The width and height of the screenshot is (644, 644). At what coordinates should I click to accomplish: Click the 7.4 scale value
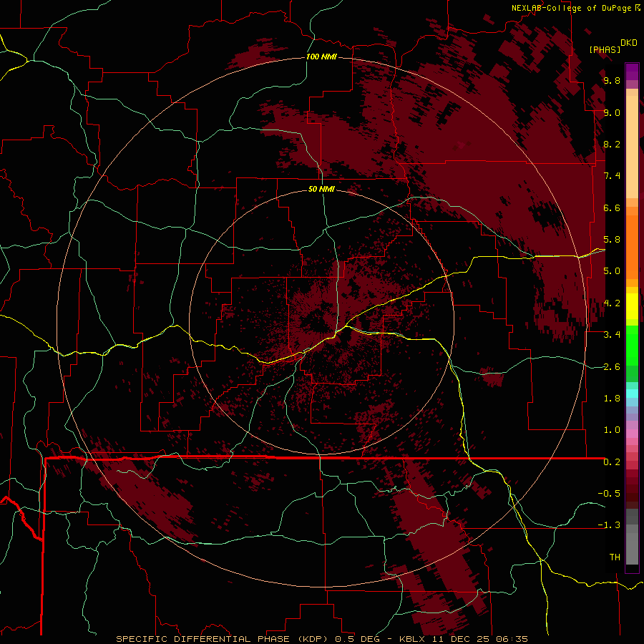pos(612,176)
